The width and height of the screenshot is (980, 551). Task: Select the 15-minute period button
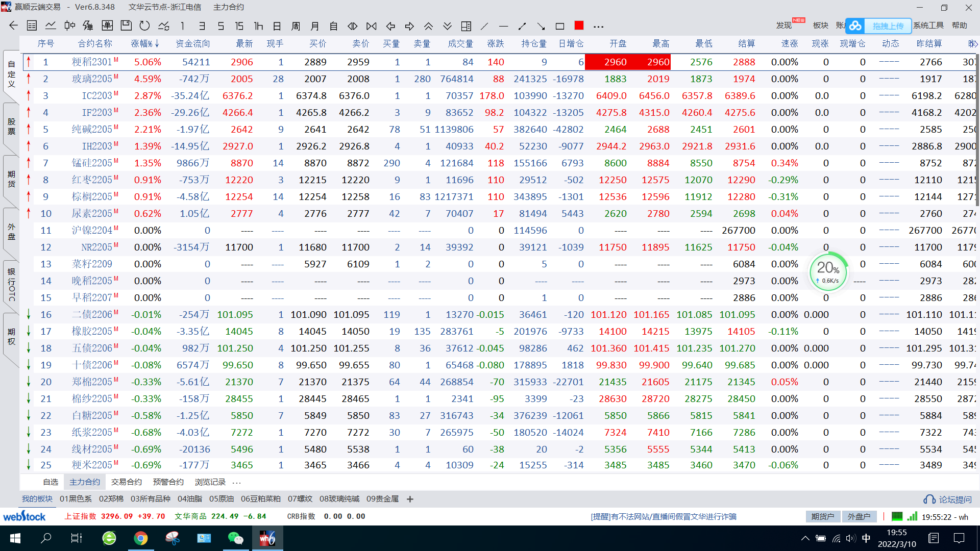click(x=239, y=26)
